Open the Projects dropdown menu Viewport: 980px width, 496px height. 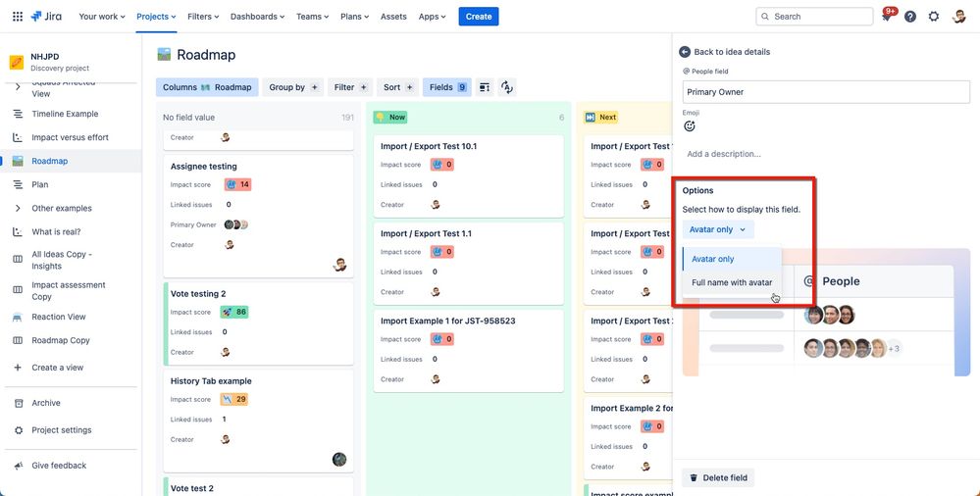[x=156, y=17]
